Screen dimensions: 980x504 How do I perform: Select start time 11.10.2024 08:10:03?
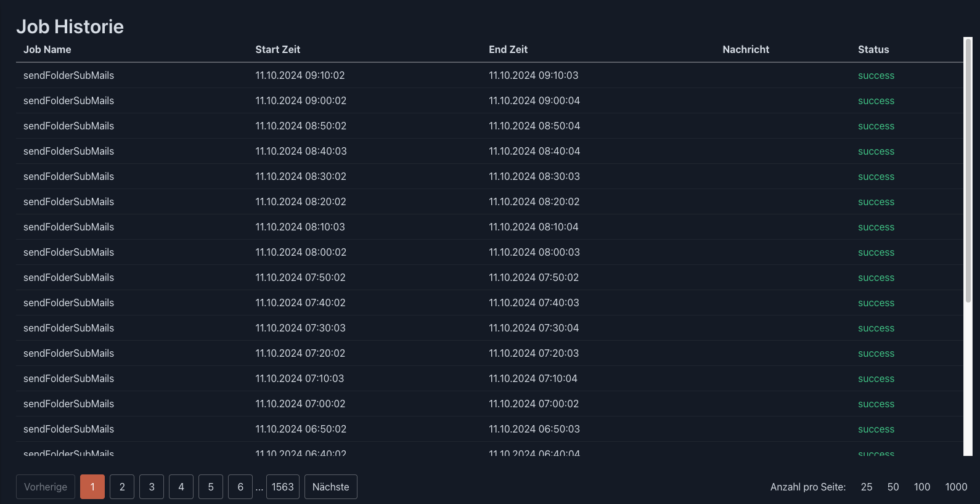(x=300, y=227)
